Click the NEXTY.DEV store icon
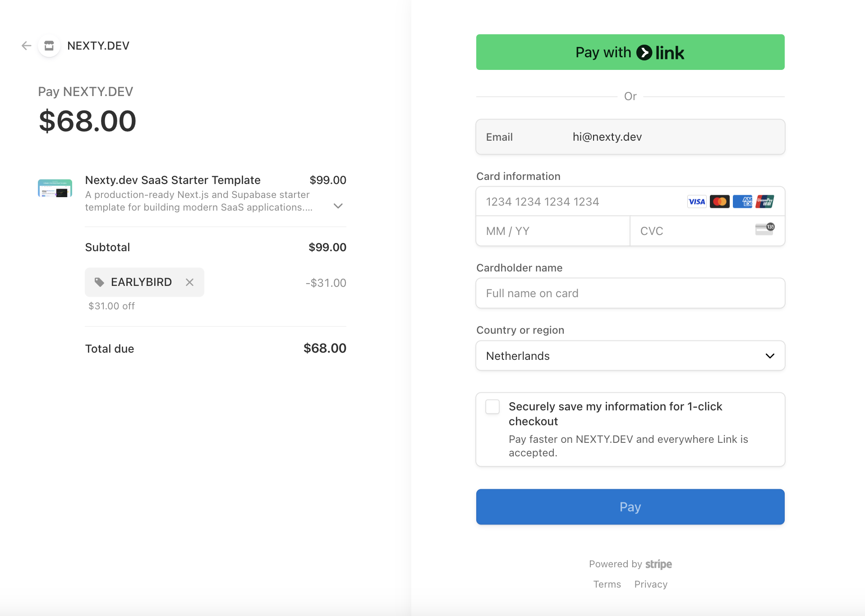 (x=49, y=46)
